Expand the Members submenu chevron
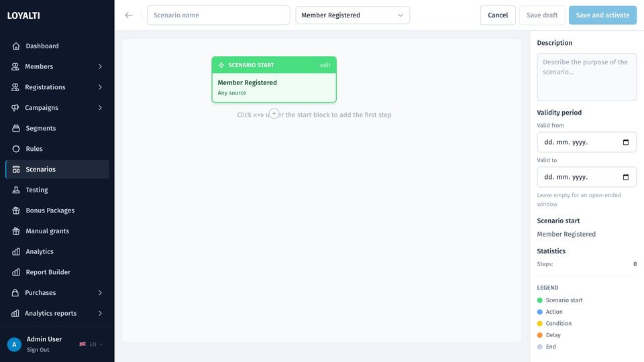Screen dimensions: 644x362 [100, 66]
